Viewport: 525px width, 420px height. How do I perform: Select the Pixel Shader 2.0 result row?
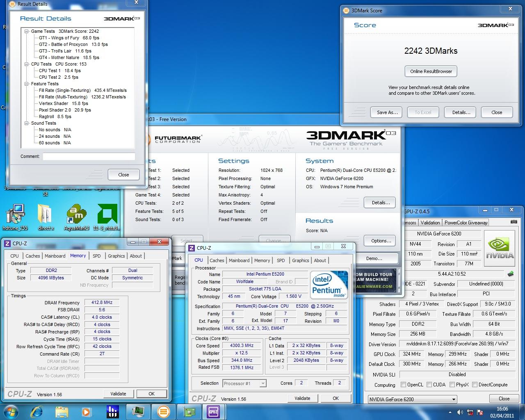pos(65,110)
